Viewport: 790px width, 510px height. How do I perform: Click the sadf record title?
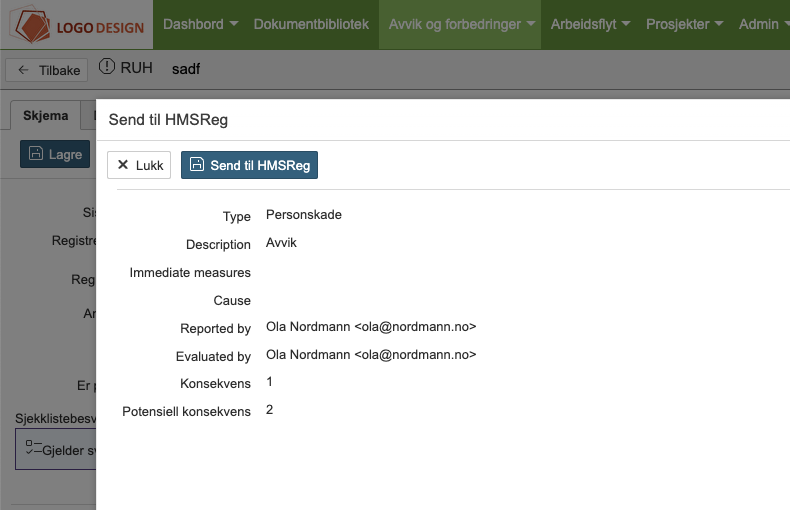186,69
